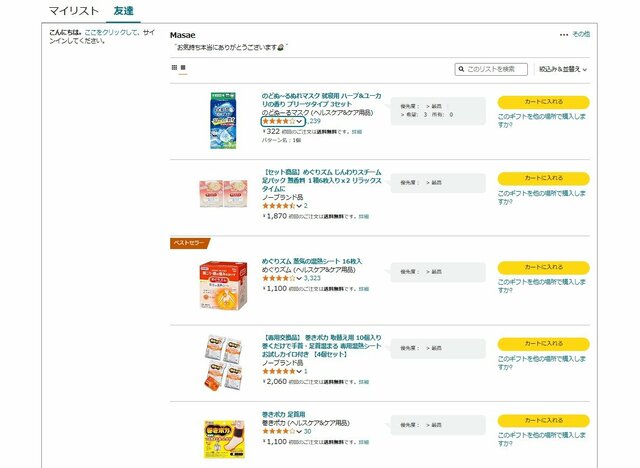Image resolution: width=640 pixels, height=468 pixels.
Task: Open じんわりスチーム足パック product thumbnail
Action: [223, 194]
